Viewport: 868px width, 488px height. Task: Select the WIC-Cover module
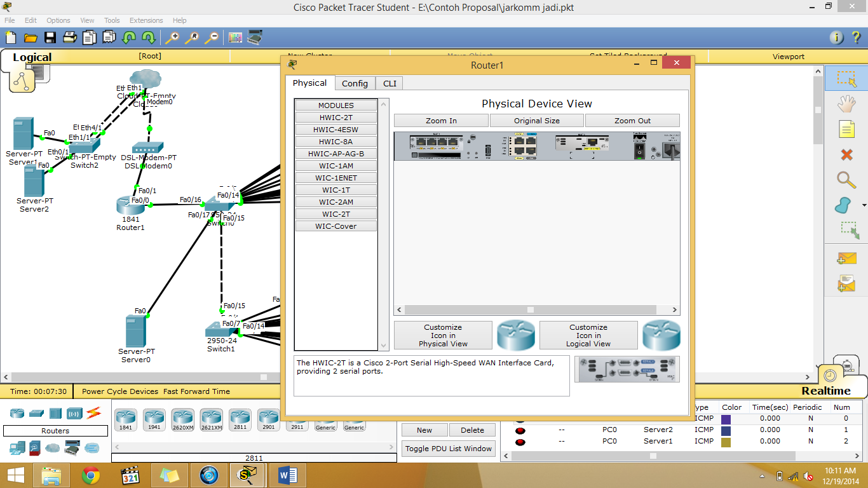pyautogui.click(x=336, y=226)
